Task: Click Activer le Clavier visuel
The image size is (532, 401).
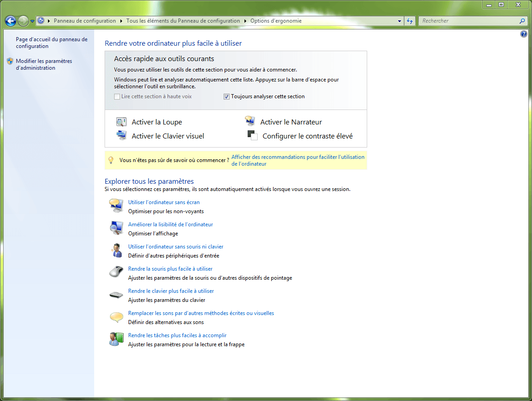Action: coord(168,136)
